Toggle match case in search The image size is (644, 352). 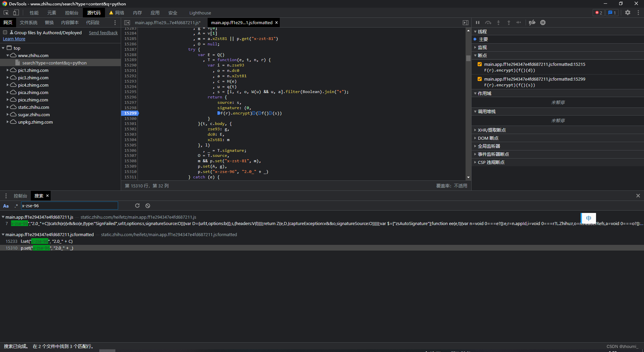click(x=6, y=206)
